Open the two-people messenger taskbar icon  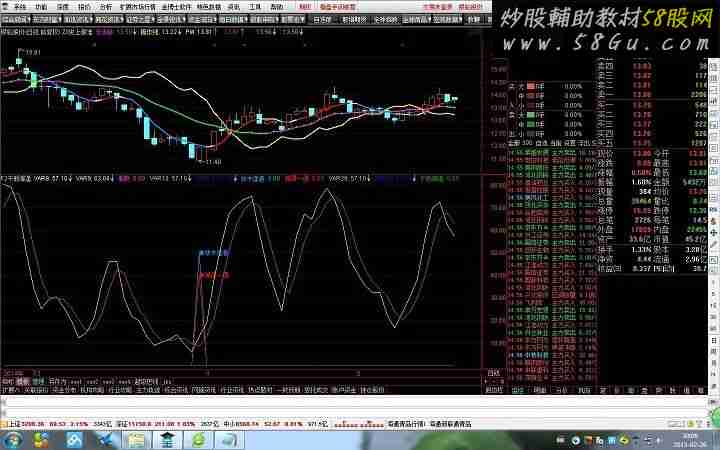coord(41,440)
